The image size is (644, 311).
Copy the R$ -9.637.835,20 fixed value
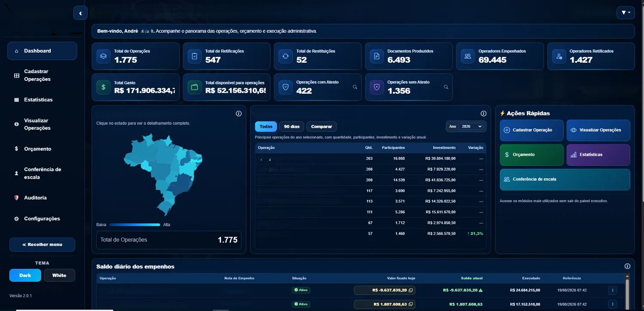click(x=411, y=290)
